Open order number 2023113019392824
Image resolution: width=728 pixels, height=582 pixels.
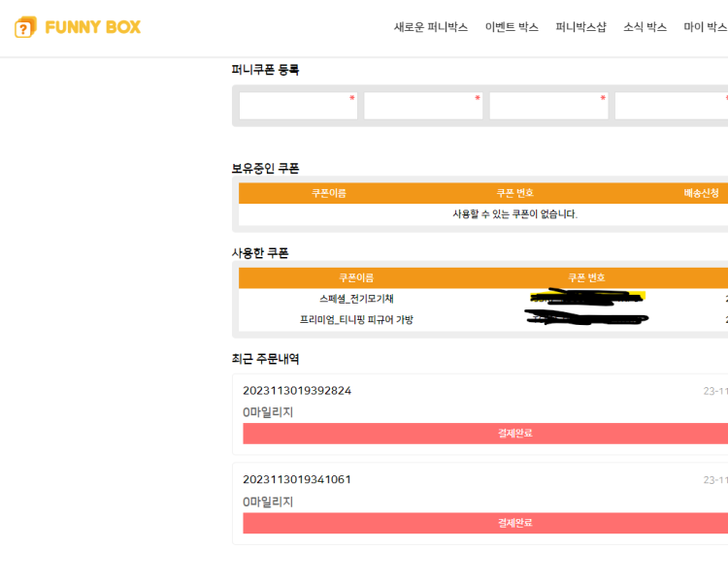pos(297,391)
